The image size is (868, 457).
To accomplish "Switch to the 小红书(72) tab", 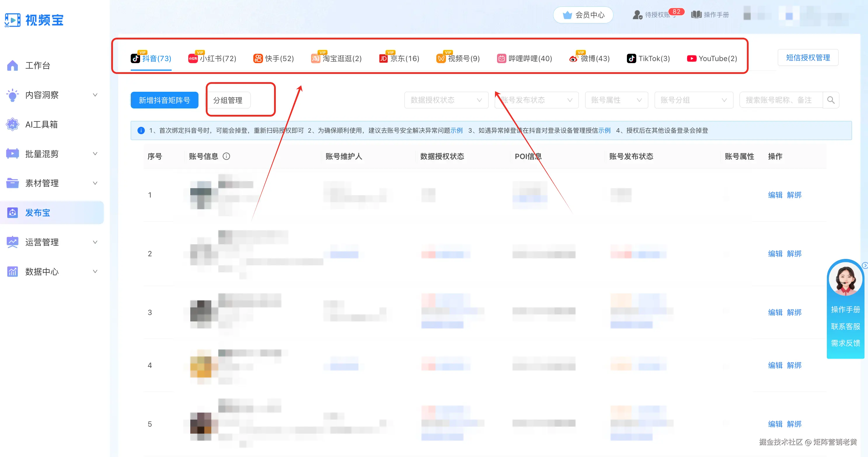I will [212, 59].
